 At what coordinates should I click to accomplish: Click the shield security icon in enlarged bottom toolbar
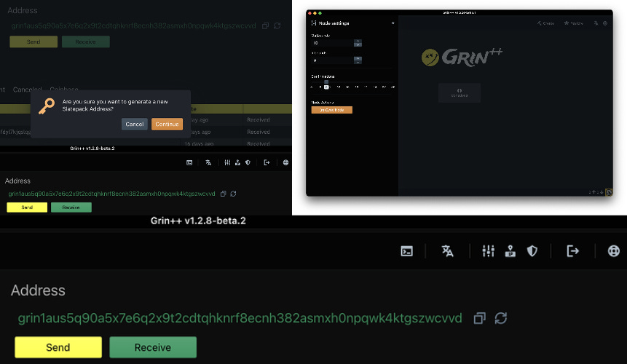pos(532,251)
